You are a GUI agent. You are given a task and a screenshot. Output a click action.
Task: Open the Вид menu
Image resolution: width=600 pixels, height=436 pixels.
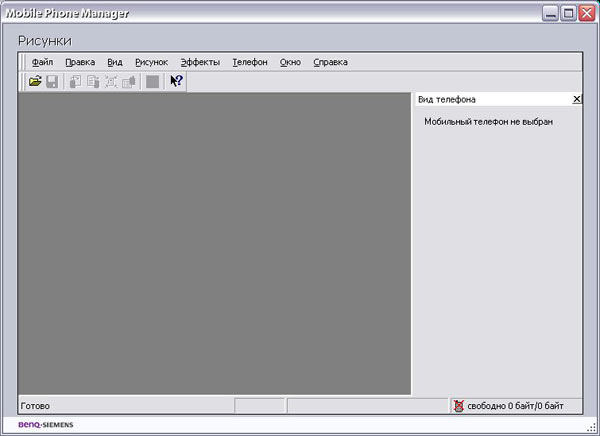[x=115, y=62]
